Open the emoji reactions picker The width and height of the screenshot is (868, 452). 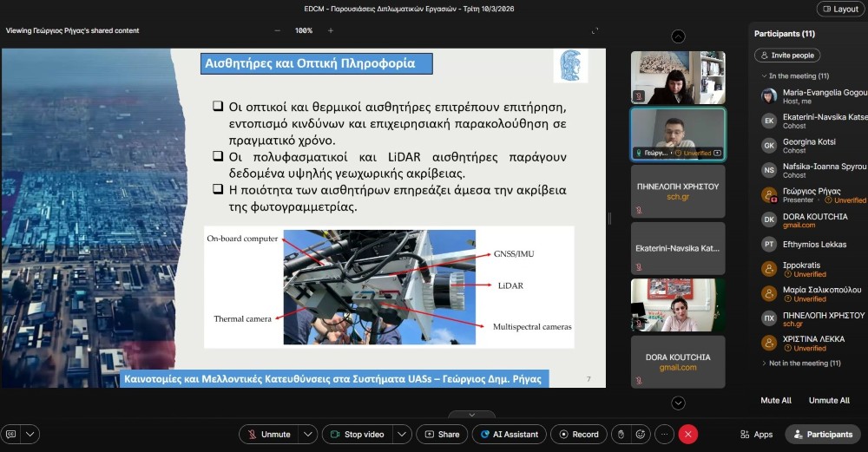coord(641,434)
